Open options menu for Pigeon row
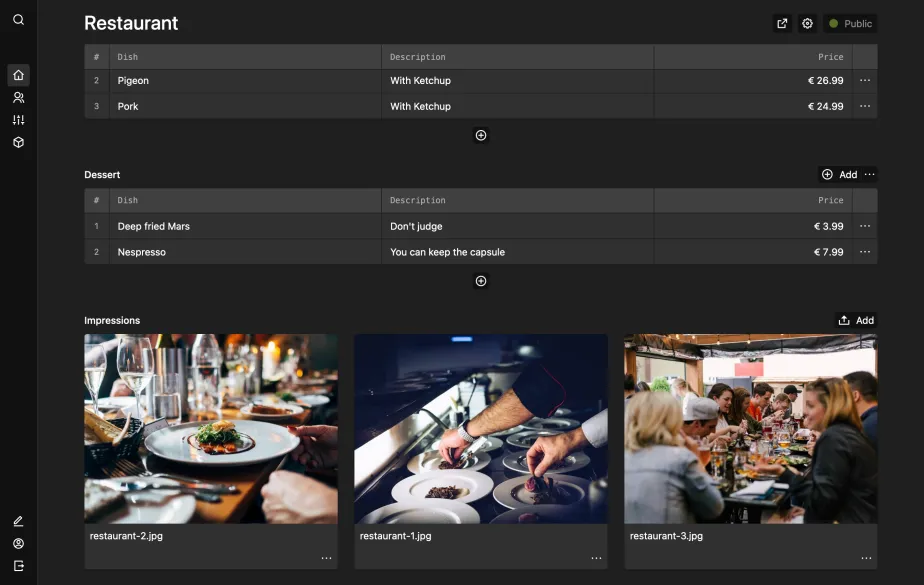924x585 pixels. (x=864, y=81)
